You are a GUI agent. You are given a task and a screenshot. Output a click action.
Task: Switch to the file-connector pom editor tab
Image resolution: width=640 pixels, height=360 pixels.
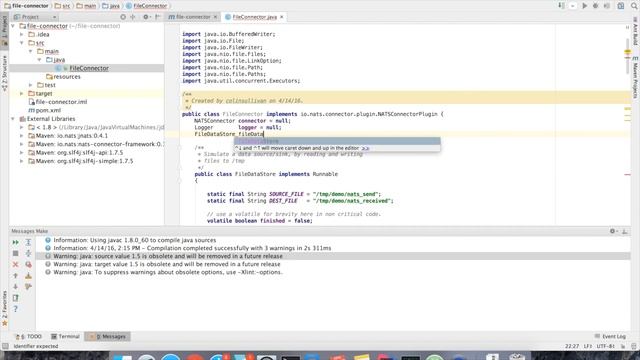[x=193, y=17]
